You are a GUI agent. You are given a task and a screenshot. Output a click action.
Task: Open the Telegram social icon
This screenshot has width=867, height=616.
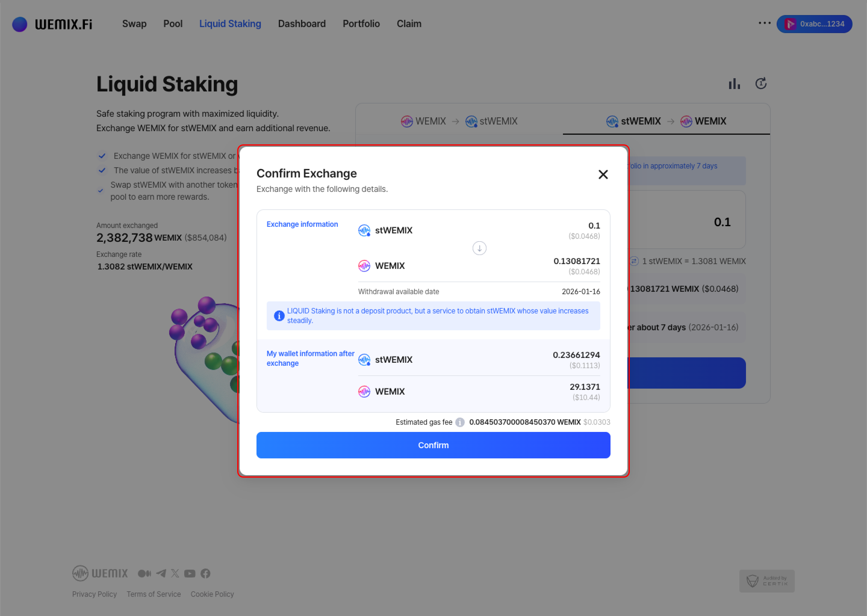[x=161, y=573]
